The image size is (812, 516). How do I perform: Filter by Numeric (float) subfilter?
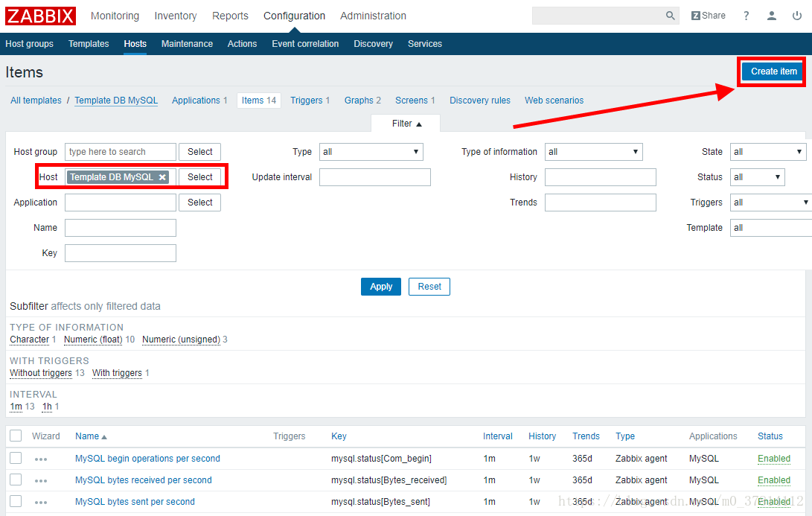coord(93,340)
